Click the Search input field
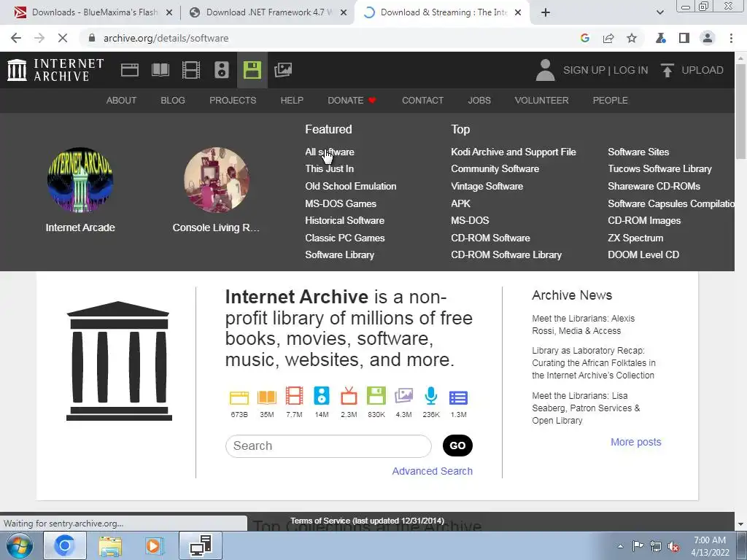The height and width of the screenshot is (560, 747). [328, 446]
